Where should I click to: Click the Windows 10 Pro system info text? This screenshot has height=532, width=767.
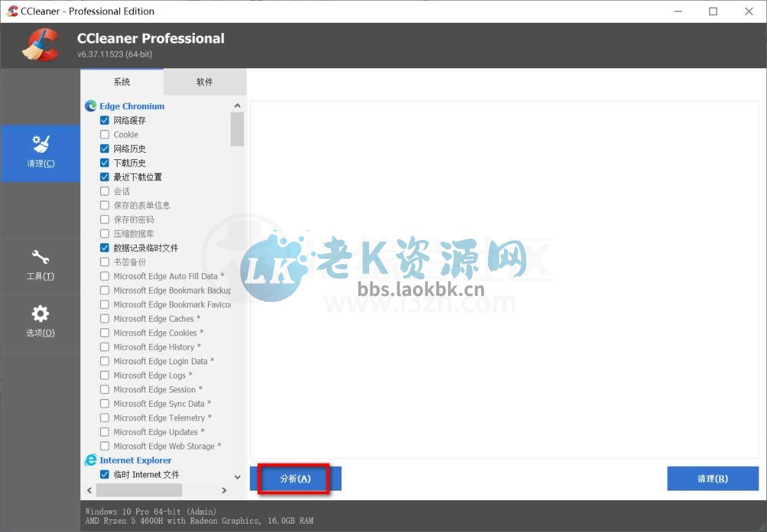pos(151,512)
